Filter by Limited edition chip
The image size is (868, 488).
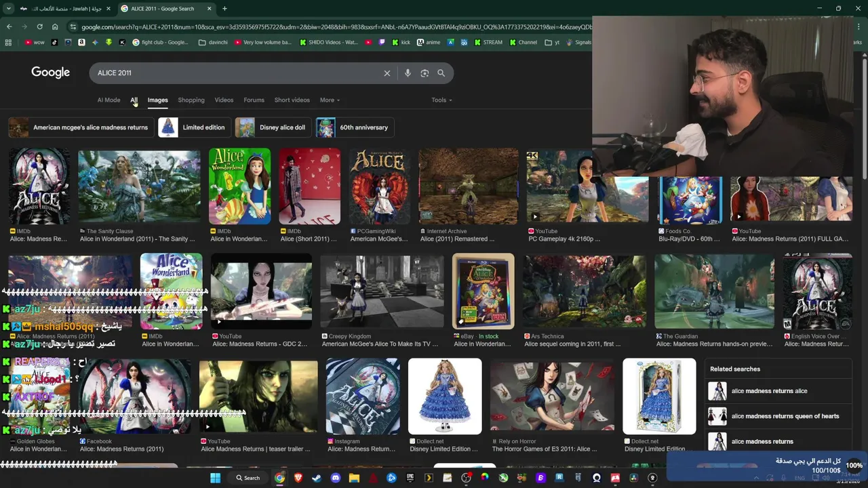pyautogui.click(x=194, y=127)
